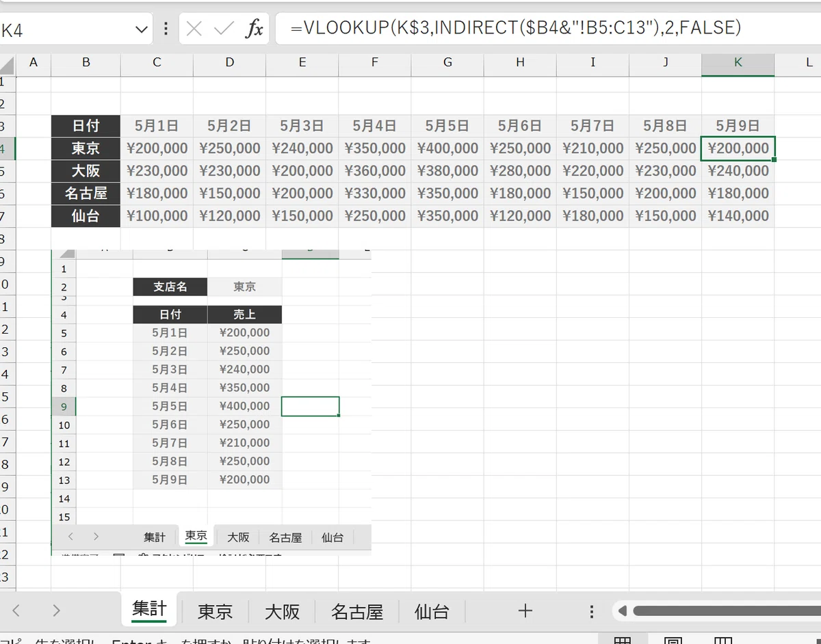821x644 pixels.
Task: Open the 仙台 sheet tab
Action: click(432, 611)
